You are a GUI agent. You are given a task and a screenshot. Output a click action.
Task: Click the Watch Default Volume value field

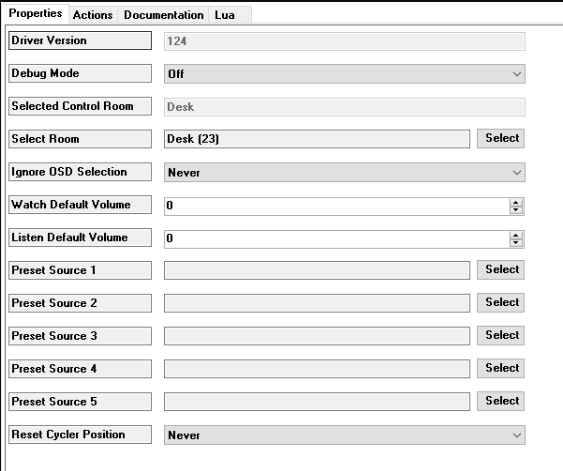click(x=337, y=206)
